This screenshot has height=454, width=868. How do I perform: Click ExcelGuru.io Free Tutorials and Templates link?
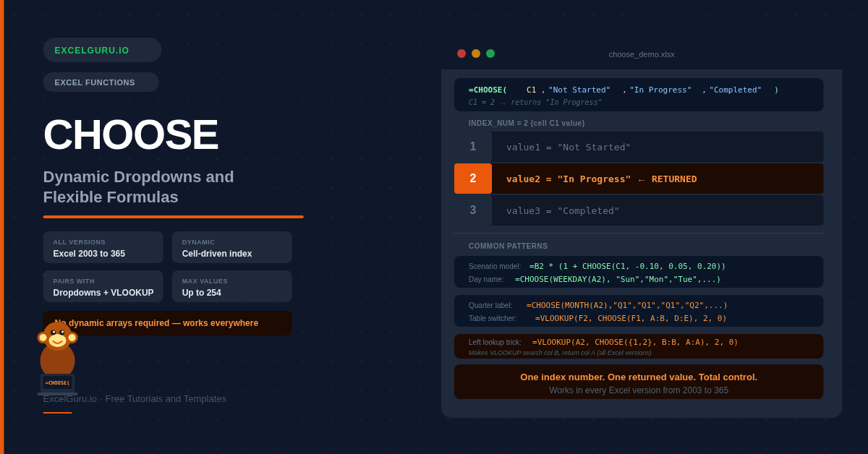[x=135, y=399]
